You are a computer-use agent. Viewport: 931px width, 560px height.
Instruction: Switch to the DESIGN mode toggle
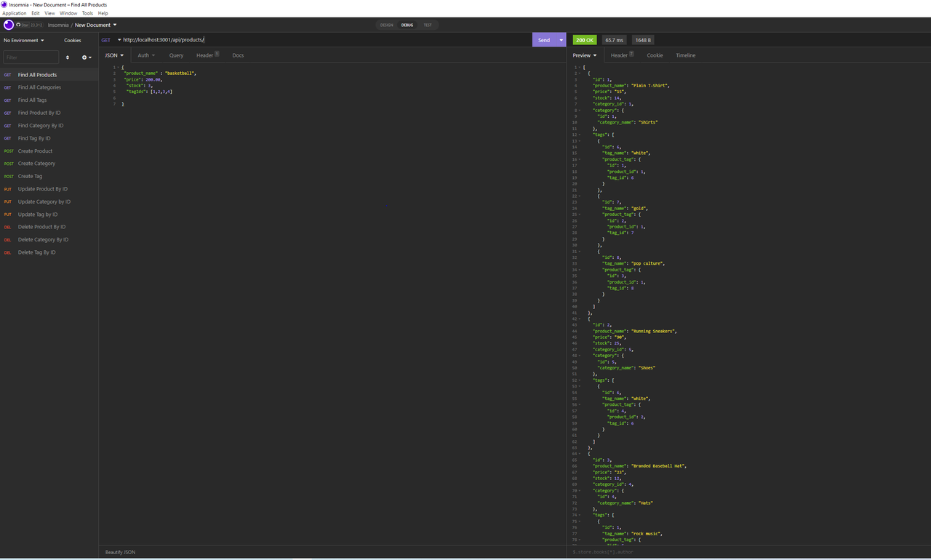click(x=386, y=25)
